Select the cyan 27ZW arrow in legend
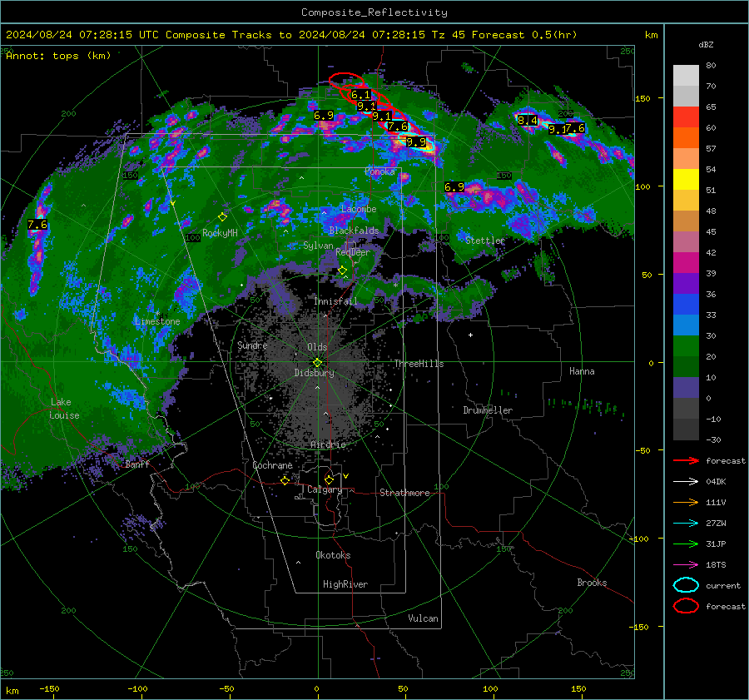749x700 pixels. (x=686, y=524)
